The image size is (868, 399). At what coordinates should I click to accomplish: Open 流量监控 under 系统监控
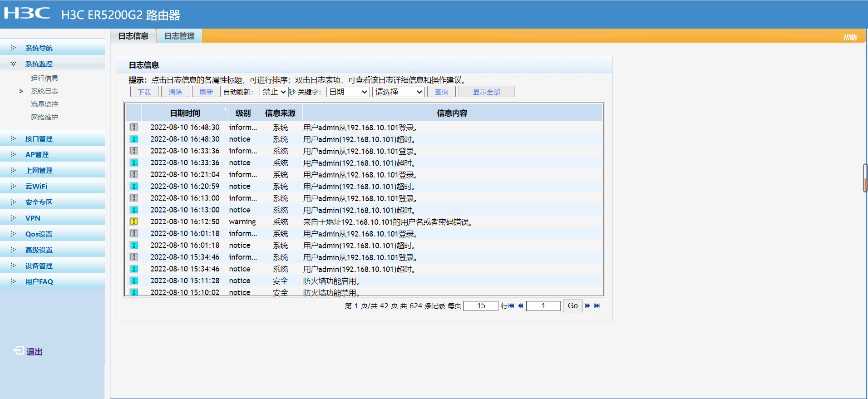[x=44, y=104]
